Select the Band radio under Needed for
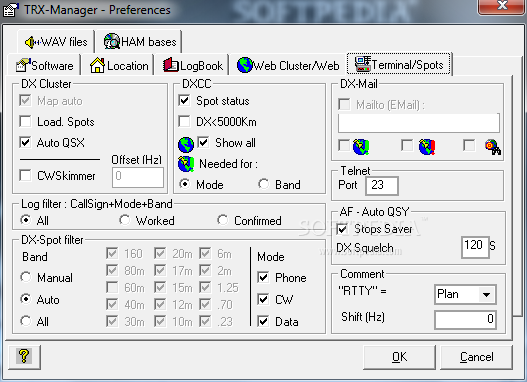The height and width of the screenshot is (382, 527). [x=264, y=184]
